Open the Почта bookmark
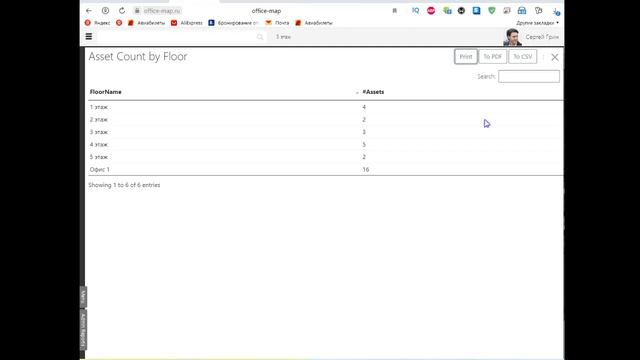This screenshot has width=640, height=360. [x=277, y=23]
